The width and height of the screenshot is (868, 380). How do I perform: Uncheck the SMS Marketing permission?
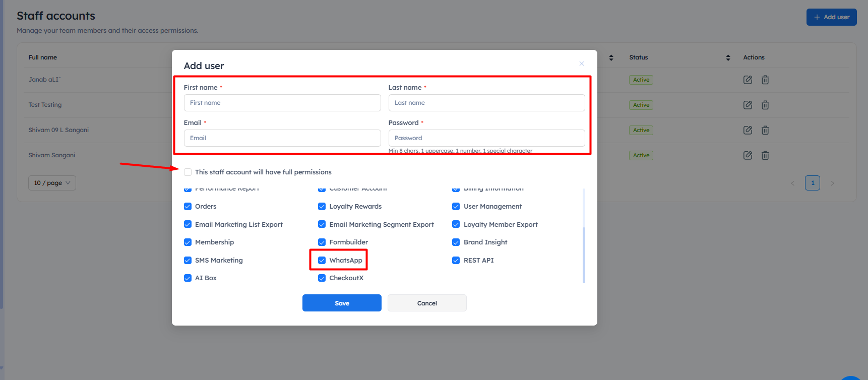pyautogui.click(x=188, y=261)
